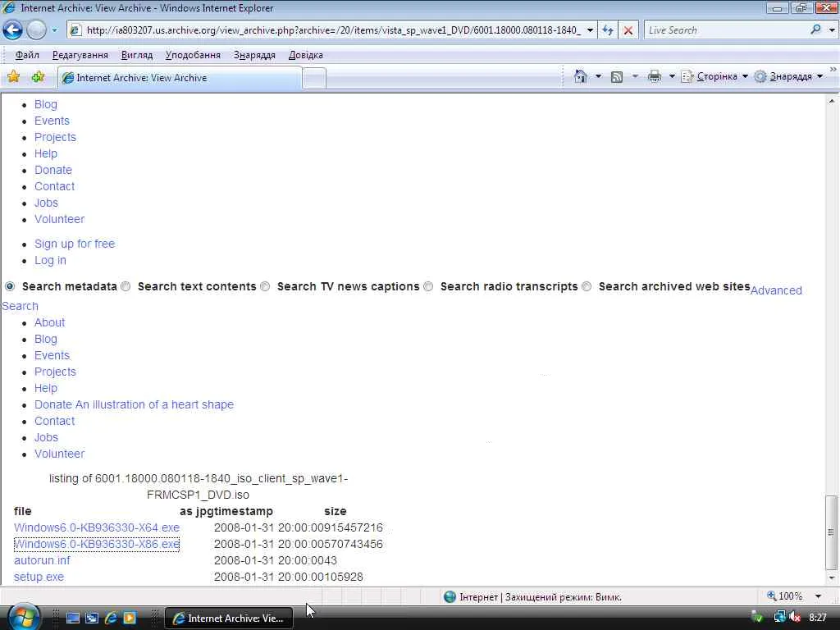840x630 pixels.
Task: Open the recent pages dropdown arrow
Action: 54,30
